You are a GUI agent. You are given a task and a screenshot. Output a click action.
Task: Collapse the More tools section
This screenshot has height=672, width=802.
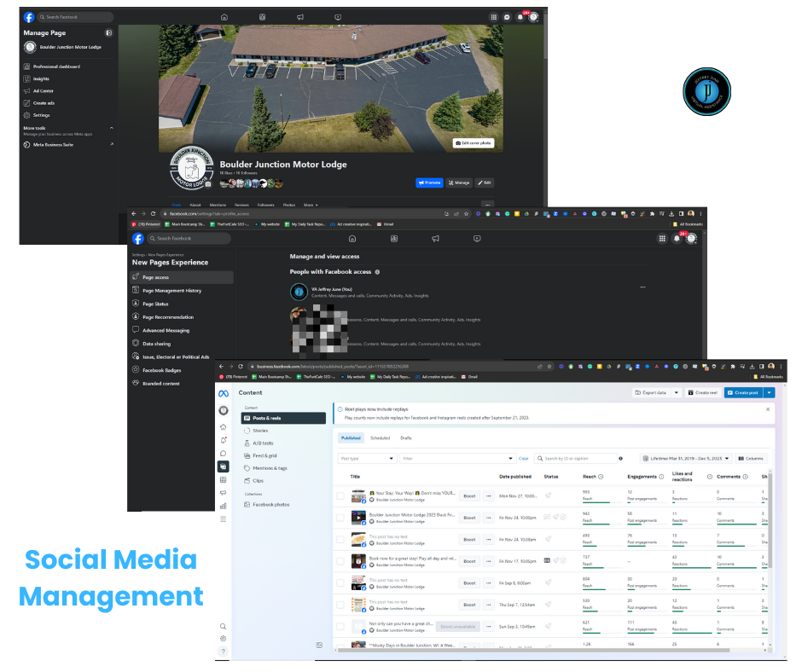[112, 128]
